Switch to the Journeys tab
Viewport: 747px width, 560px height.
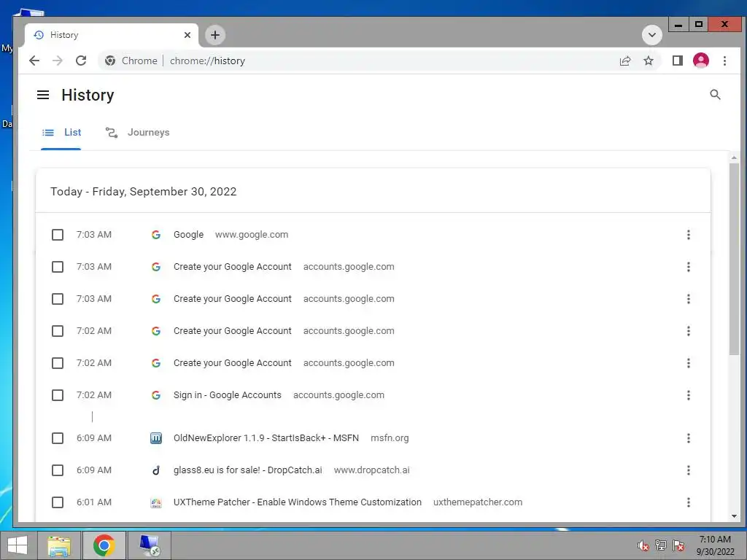pyautogui.click(x=137, y=133)
